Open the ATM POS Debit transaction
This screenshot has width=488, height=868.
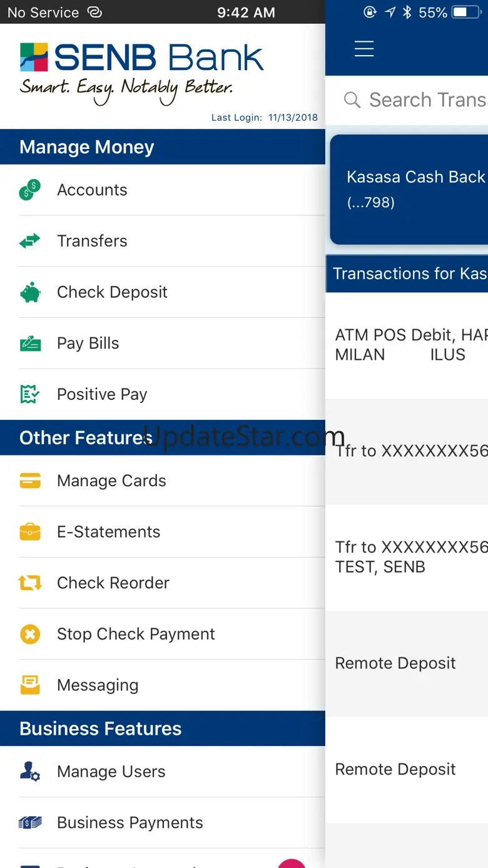407,345
